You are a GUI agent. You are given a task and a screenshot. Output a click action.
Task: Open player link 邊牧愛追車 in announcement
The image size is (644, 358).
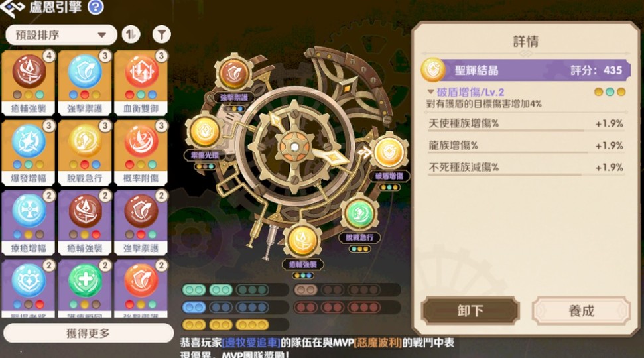251,342
